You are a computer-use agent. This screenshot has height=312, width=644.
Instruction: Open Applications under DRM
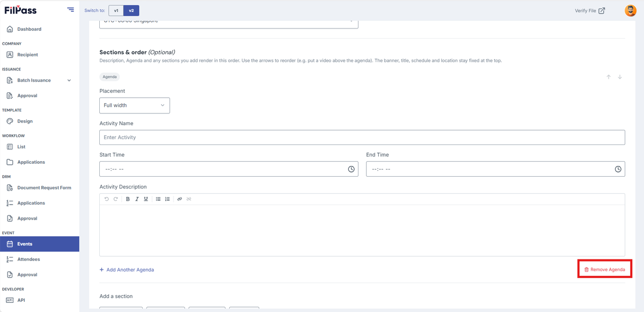point(31,203)
